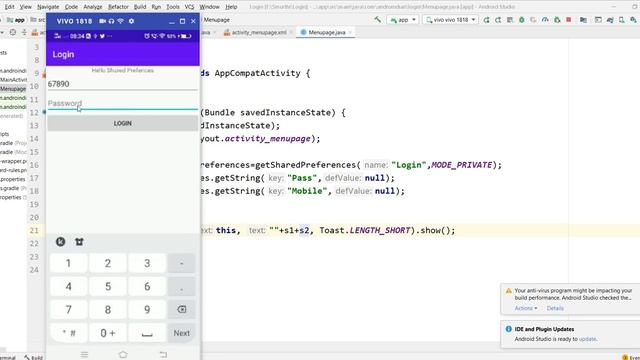The width and height of the screenshot is (640, 360).
Task: Click the Profile app gauge icon
Action: (x=545, y=20)
